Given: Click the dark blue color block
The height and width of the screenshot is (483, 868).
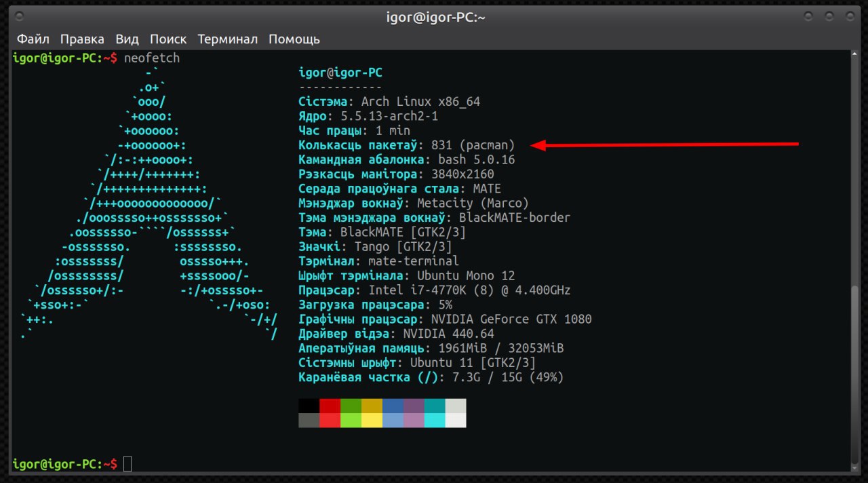Looking at the screenshot, I should click(393, 406).
